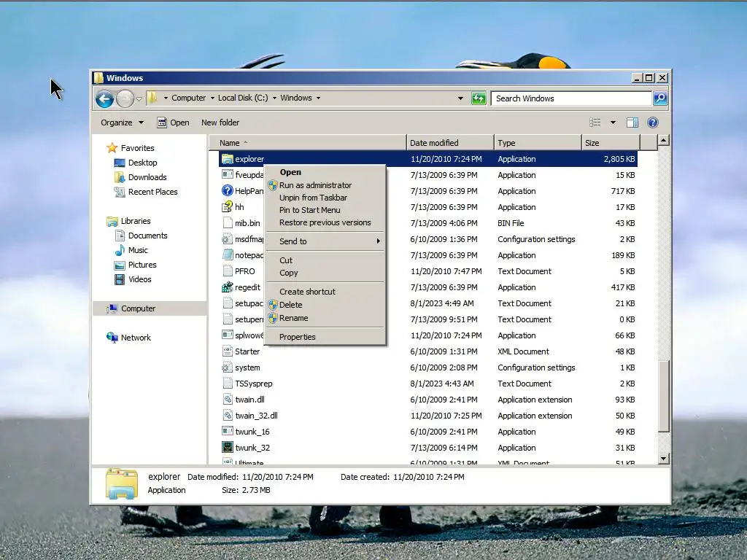Expand the arrow after Local Disk (C:)
This screenshot has width=747, height=560.
pyautogui.click(x=274, y=98)
